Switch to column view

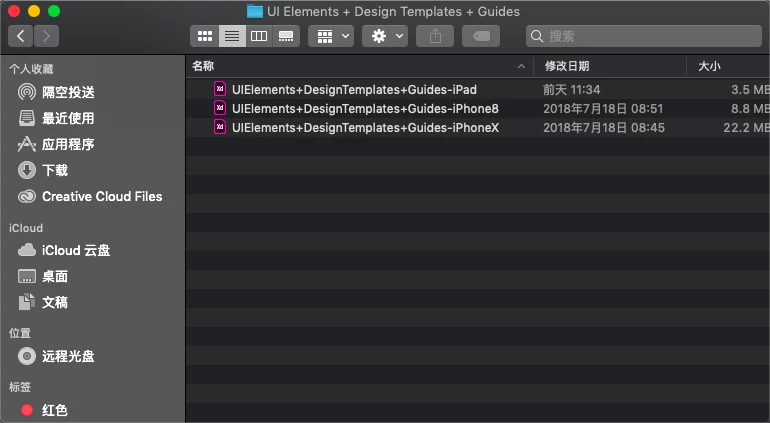point(259,36)
